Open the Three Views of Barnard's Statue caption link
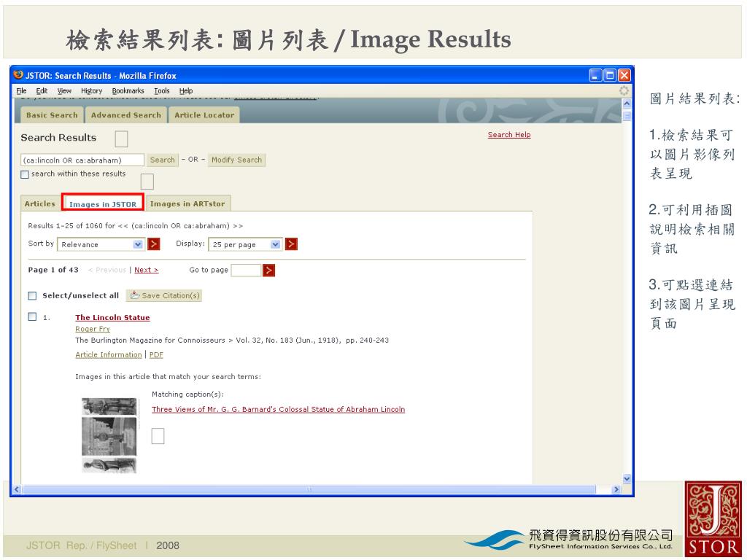 click(278, 410)
